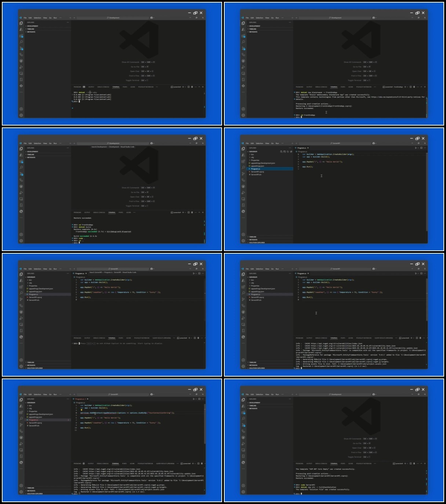Image resolution: width=446 pixels, height=504 pixels.
Task: Open Explorer more actions in FullStackSolution window
Action: 290,399
